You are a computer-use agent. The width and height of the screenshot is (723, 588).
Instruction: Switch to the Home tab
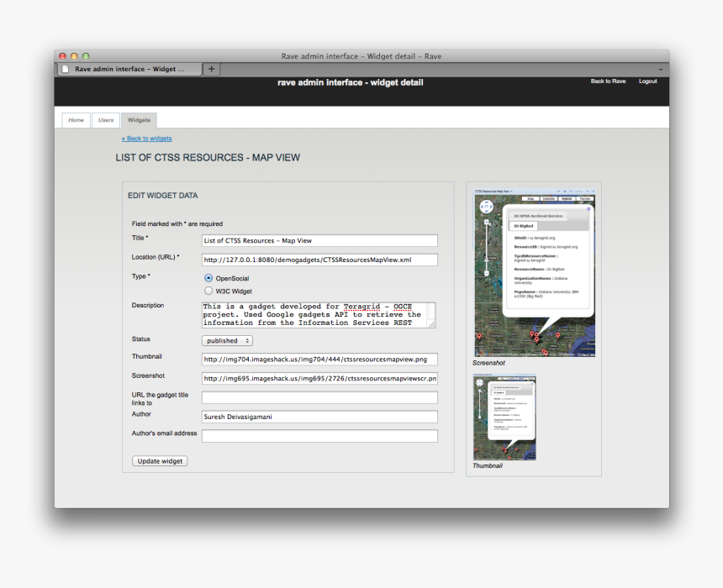click(76, 120)
